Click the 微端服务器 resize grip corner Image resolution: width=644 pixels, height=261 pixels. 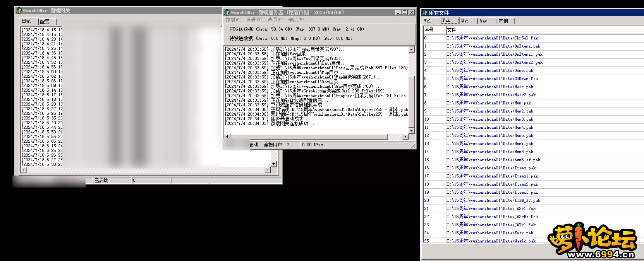point(413,146)
